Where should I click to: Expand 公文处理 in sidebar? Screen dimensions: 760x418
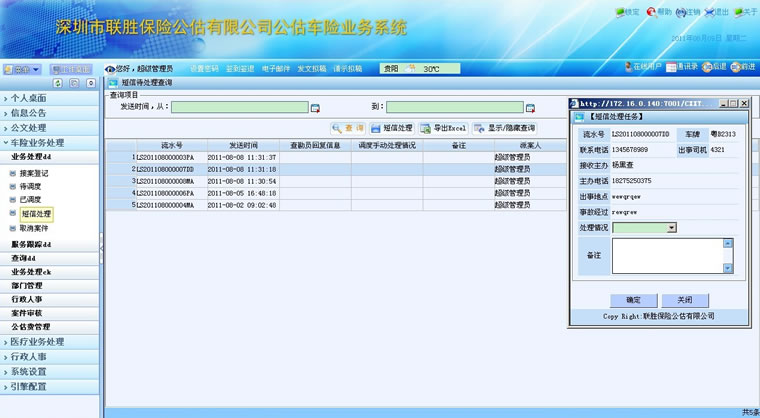pos(49,128)
